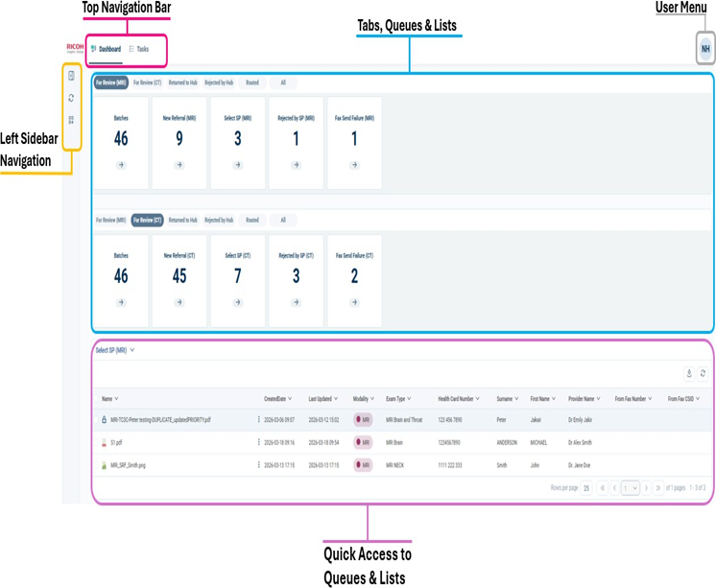Viewport: 716px width, 588px height.
Task: Open the Provider Name column dropdown
Action: (598, 399)
